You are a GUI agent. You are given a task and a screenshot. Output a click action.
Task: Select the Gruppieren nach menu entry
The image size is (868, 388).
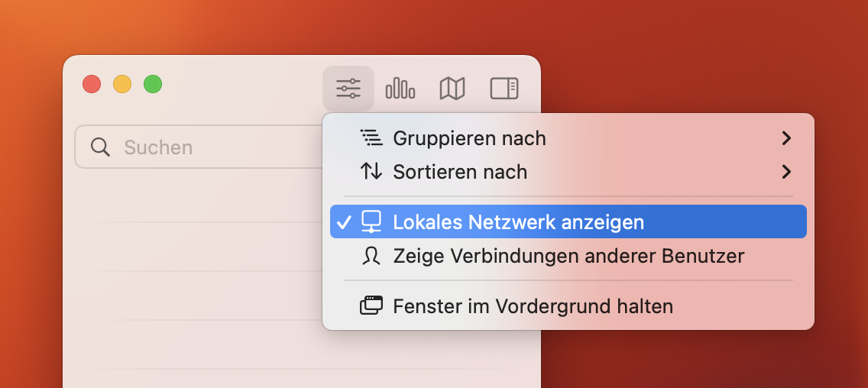(469, 138)
